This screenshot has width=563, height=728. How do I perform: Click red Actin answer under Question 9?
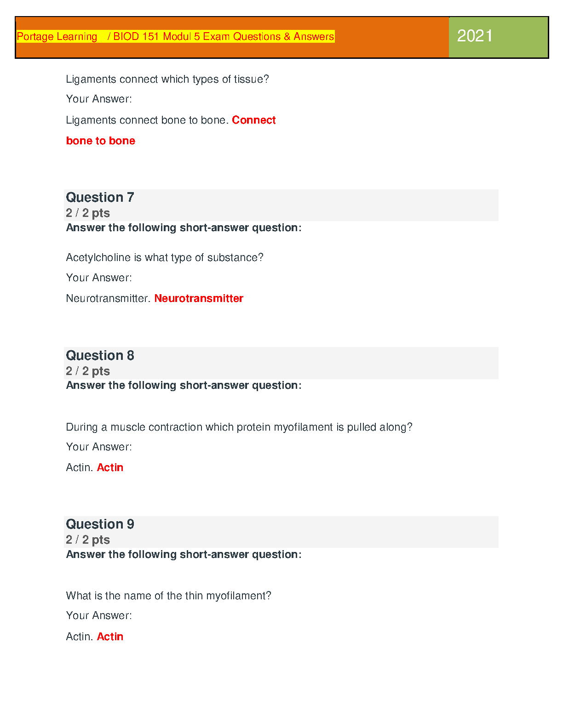click(x=110, y=637)
